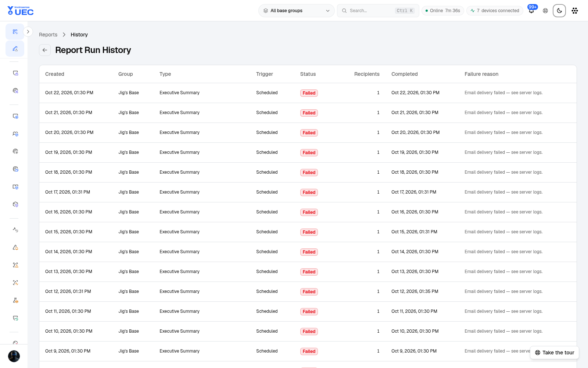
Task: Click the triangle alert bell sidebar icon
Action: coord(15,247)
